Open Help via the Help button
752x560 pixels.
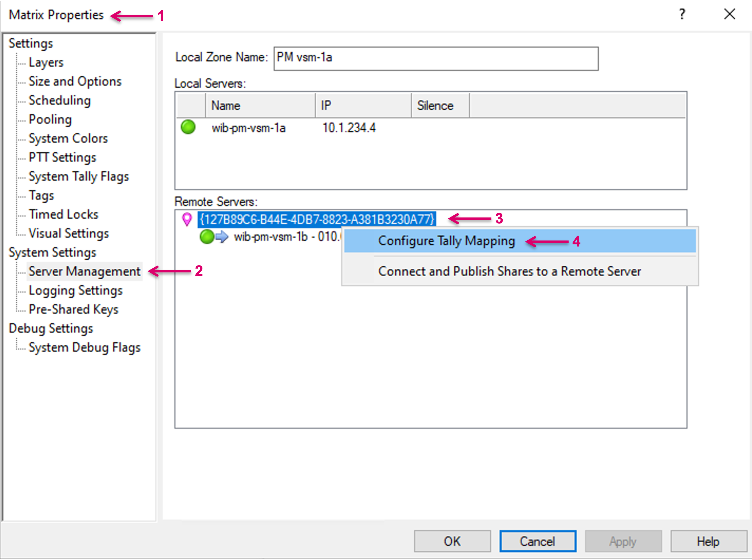coord(708,541)
